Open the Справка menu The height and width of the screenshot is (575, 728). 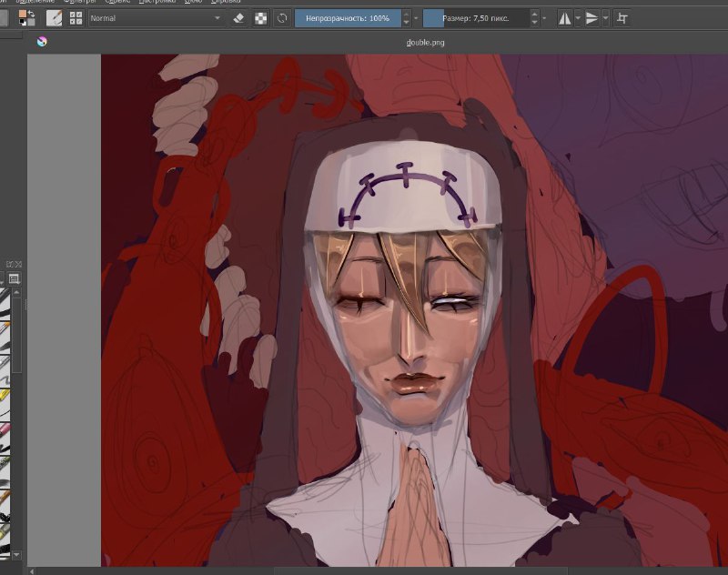click(x=226, y=2)
